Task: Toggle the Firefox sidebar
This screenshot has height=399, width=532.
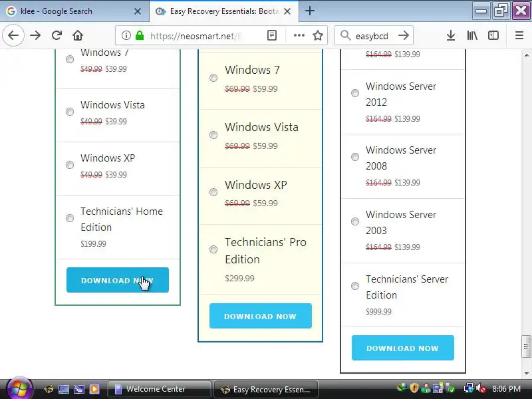Action: 493,35
